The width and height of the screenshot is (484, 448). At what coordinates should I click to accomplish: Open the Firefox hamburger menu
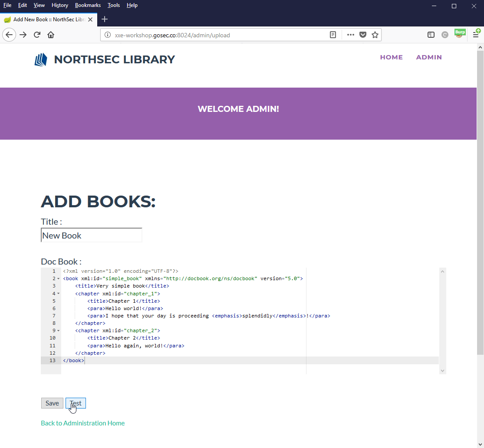click(x=476, y=35)
